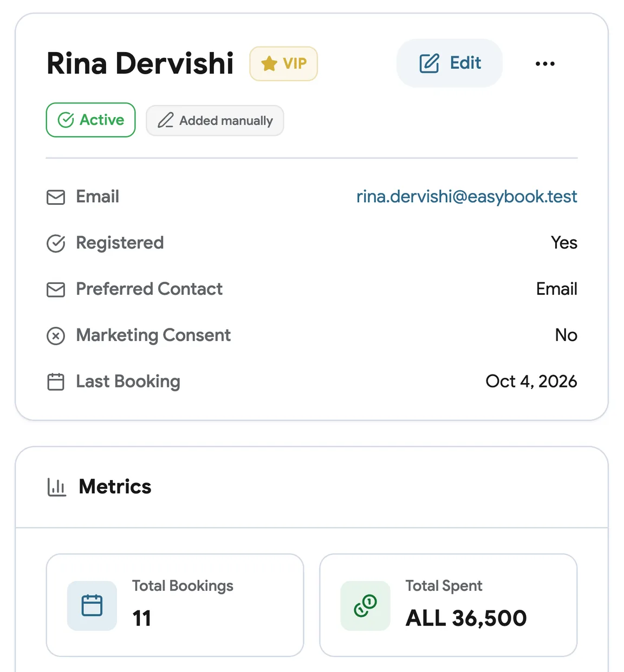Image resolution: width=624 pixels, height=672 pixels.
Task: Click the calendar icon beside Last Booking
Action: (x=56, y=382)
